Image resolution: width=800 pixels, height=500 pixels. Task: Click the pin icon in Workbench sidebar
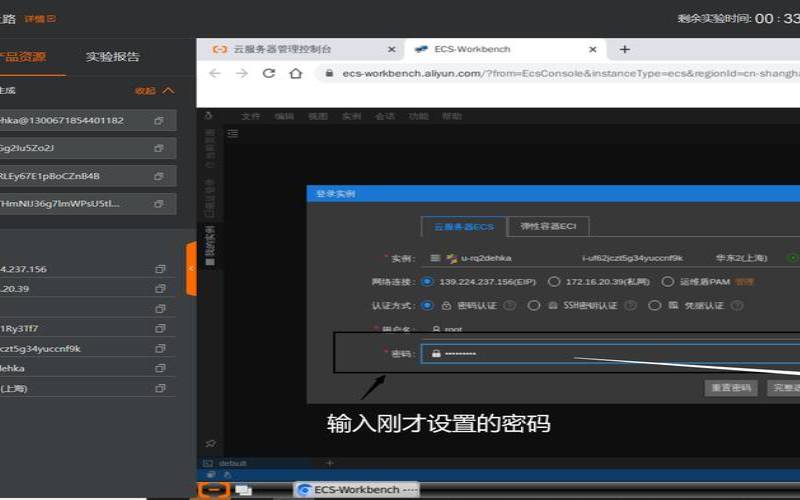coord(210,443)
